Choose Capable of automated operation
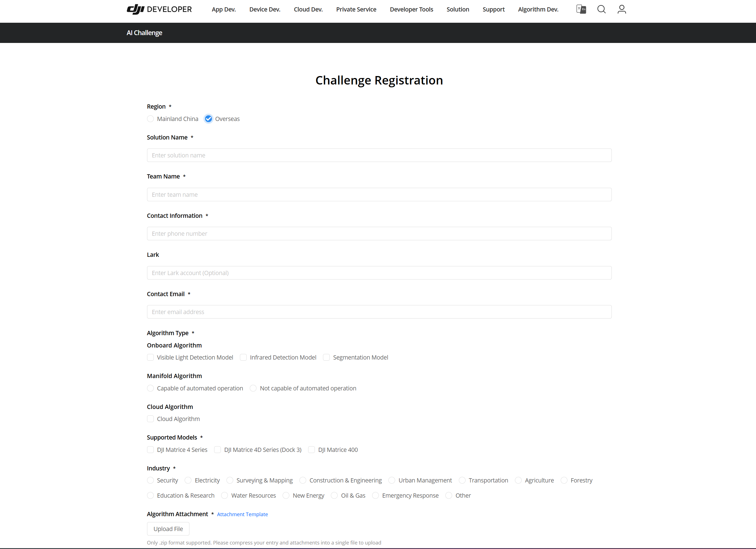The image size is (756, 549). coord(150,388)
